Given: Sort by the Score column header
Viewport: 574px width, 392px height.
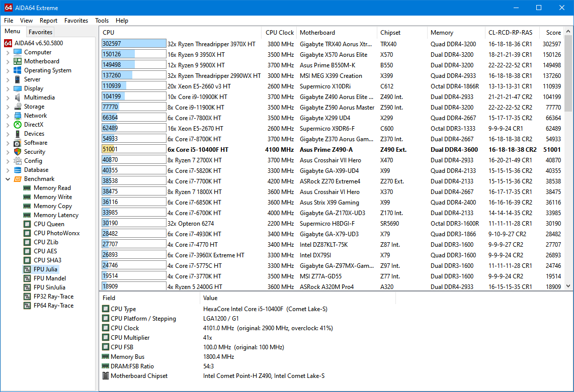Looking at the screenshot, I should click(551, 33).
